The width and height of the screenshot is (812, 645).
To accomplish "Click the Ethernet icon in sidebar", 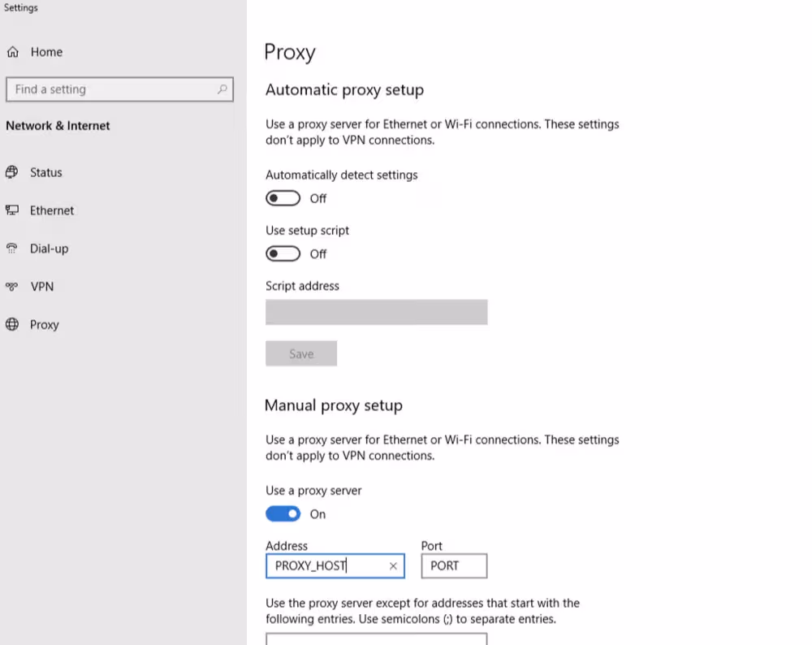I will click(12, 210).
